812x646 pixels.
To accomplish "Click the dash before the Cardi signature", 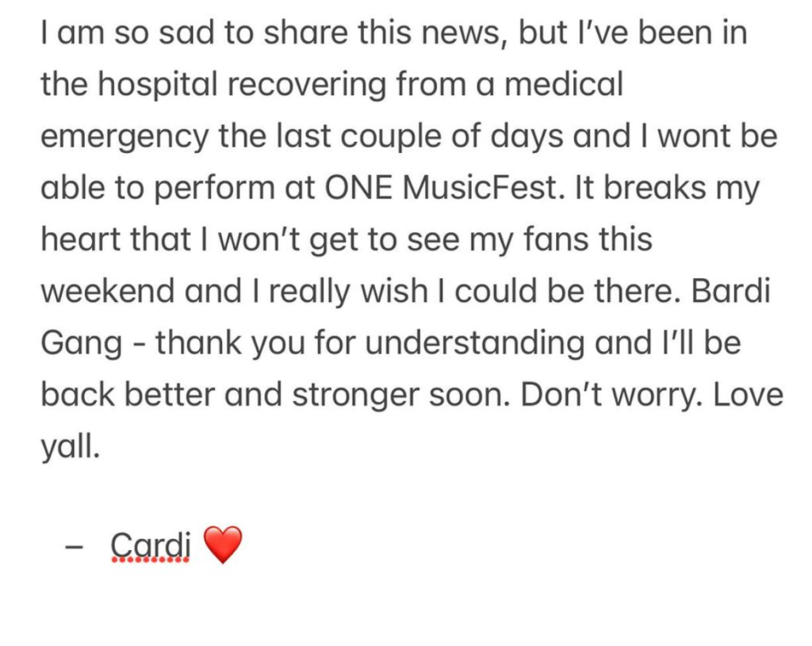I will point(74,547).
